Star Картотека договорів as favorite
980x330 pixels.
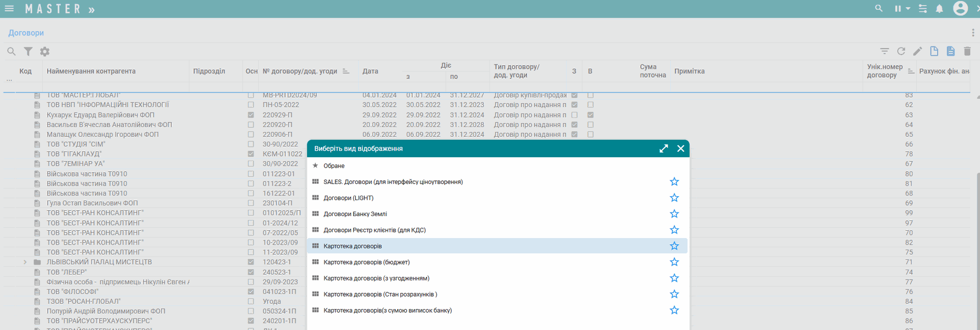[674, 246]
